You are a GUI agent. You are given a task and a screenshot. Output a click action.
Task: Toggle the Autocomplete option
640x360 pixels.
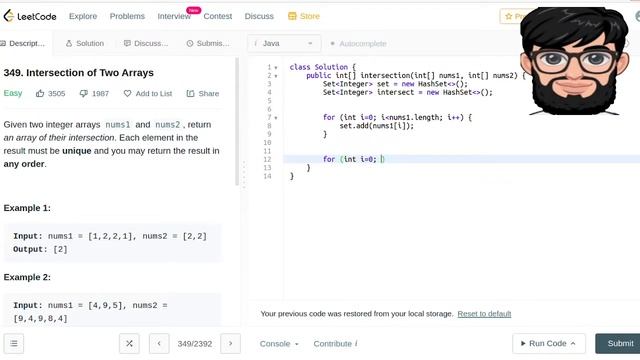pos(358,43)
